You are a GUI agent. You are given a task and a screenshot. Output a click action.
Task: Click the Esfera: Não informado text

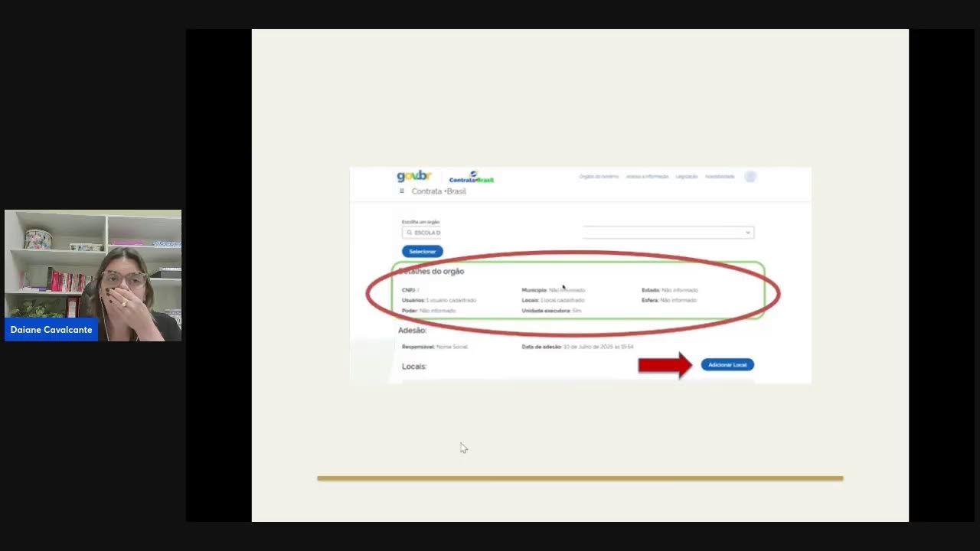[x=668, y=301]
